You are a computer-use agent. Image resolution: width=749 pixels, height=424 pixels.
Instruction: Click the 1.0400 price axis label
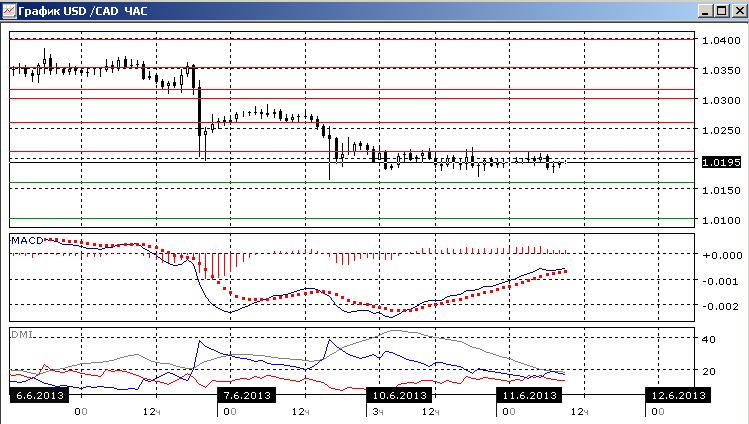(721, 41)
